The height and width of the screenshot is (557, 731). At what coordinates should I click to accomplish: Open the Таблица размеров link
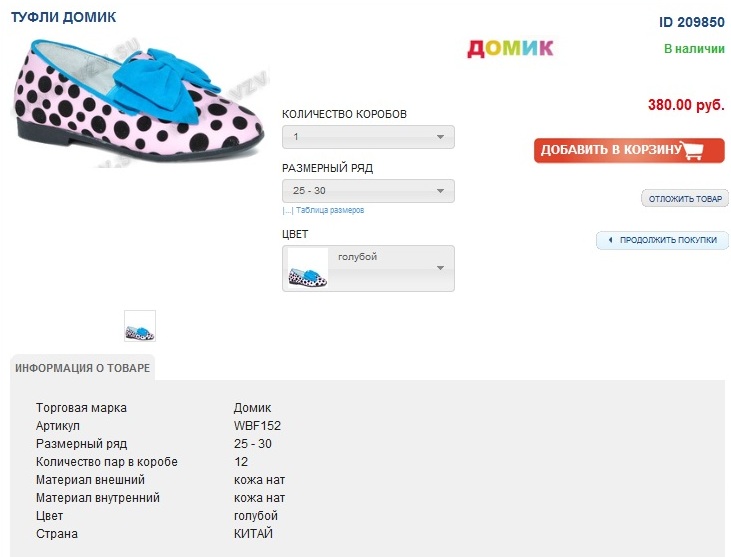pyautogui.click(x=330, y=211)
